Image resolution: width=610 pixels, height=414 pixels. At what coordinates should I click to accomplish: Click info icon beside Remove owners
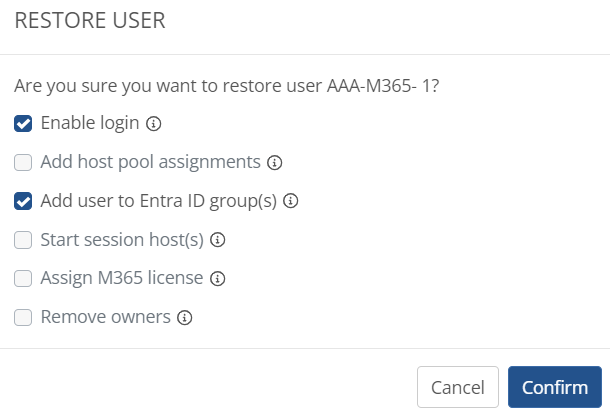point(184,318)
